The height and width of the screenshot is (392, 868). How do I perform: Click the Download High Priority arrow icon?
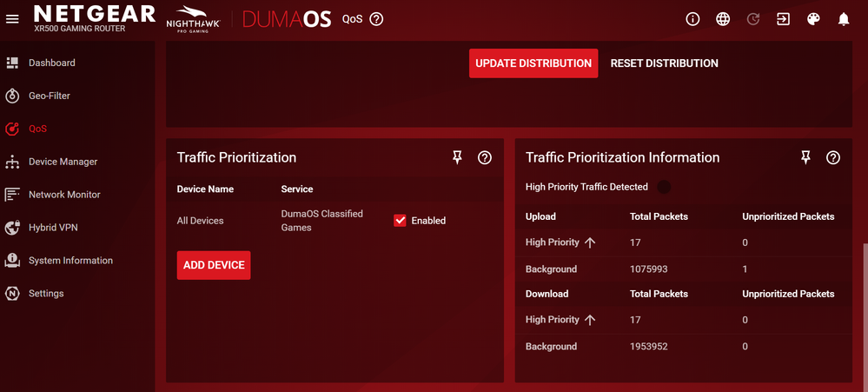coord(590,320)
